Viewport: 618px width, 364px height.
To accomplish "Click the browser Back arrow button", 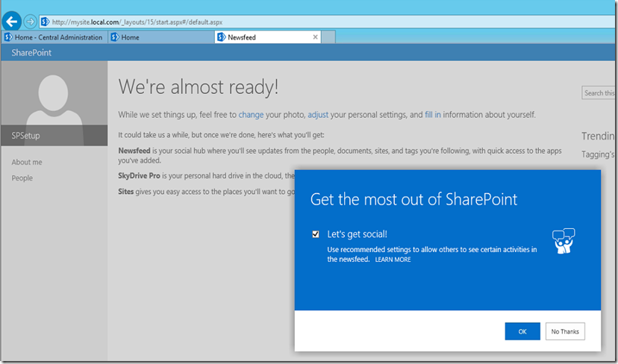I will coord(12,22).
